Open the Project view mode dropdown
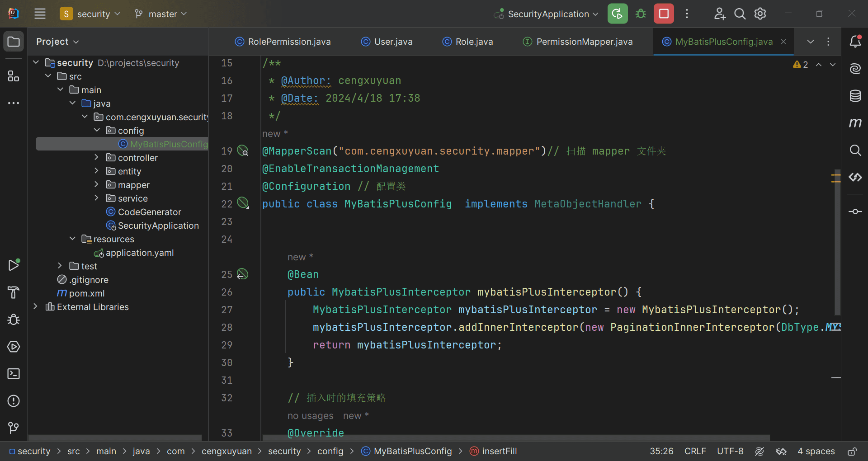The width and height of the screenshot is (868, 461). 57,42
